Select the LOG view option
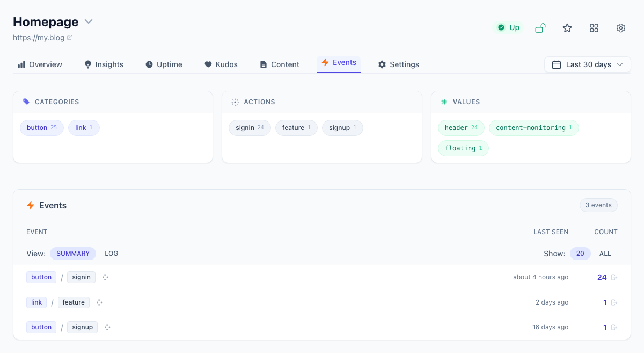 [x=112, y=254]
